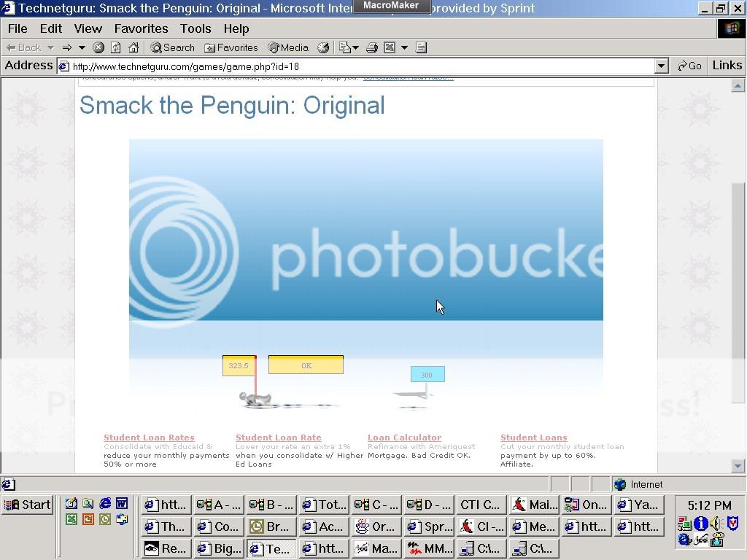Open the View menu
Viewport: 747px width, 560px height.
[88, 28]
